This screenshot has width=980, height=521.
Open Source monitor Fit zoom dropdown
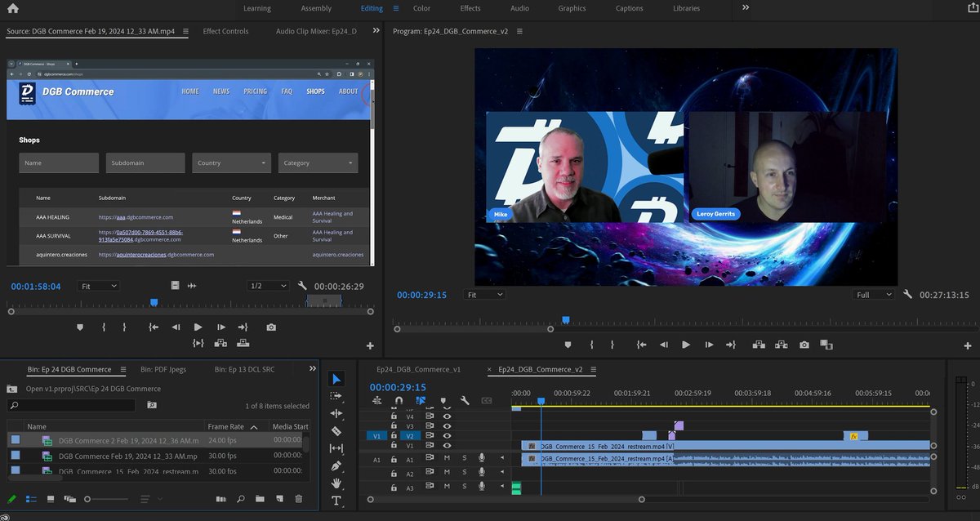tap(99, 286)
